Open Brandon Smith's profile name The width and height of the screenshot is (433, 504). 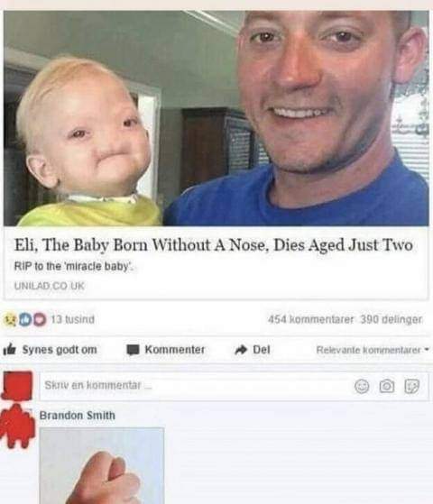tap(78, 416)
